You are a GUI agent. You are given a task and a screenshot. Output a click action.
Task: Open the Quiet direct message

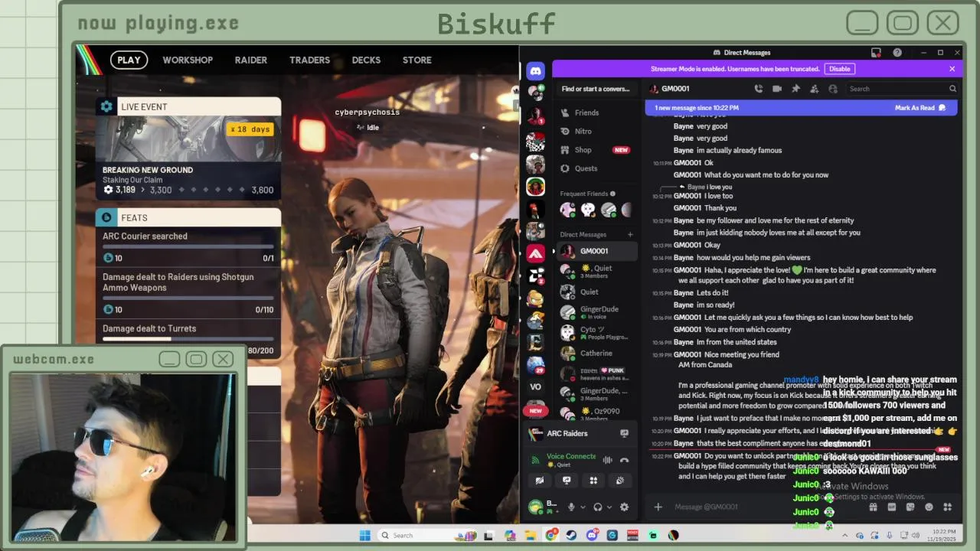pos(596,292)
